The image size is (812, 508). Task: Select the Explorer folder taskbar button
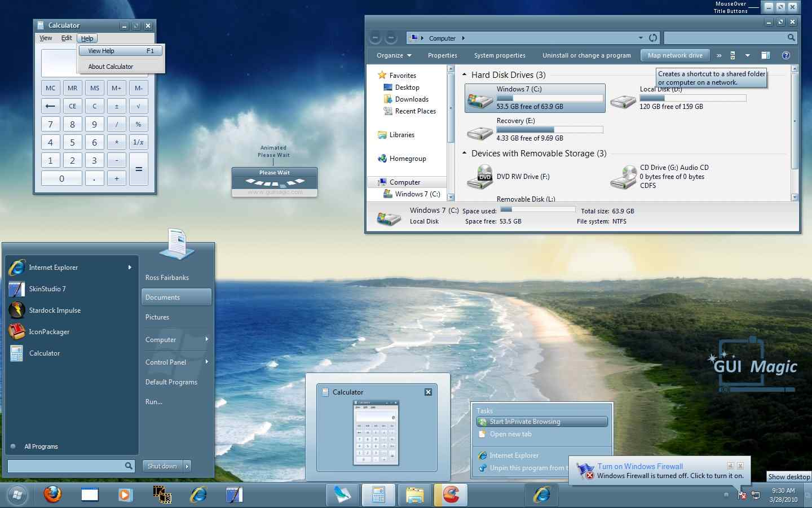pos(414,495)
